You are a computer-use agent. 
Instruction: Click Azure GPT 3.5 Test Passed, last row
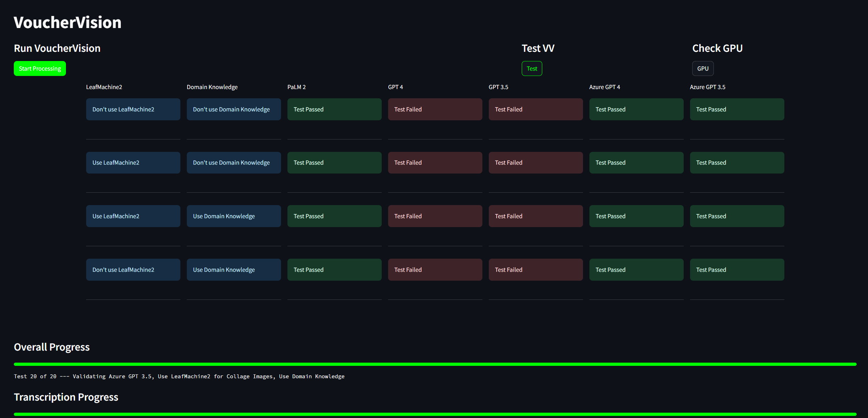(x=737, y=270)
